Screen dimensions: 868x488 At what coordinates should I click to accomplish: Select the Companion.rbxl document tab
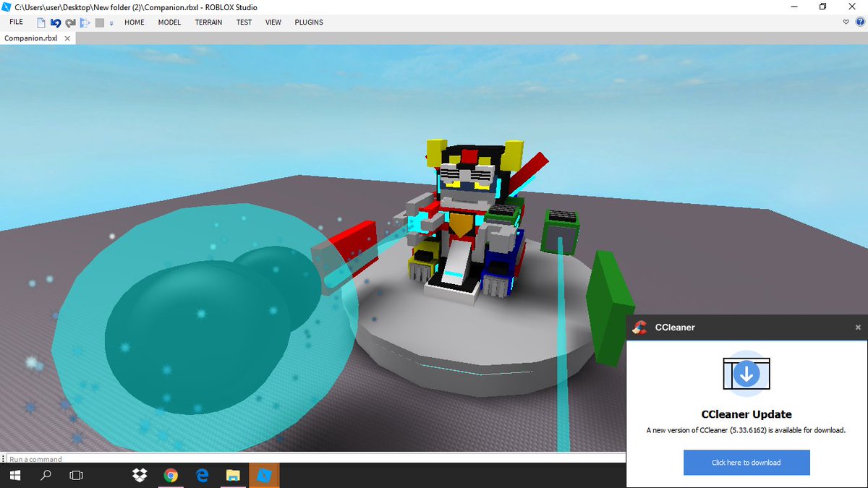click(x=31, y=38)
